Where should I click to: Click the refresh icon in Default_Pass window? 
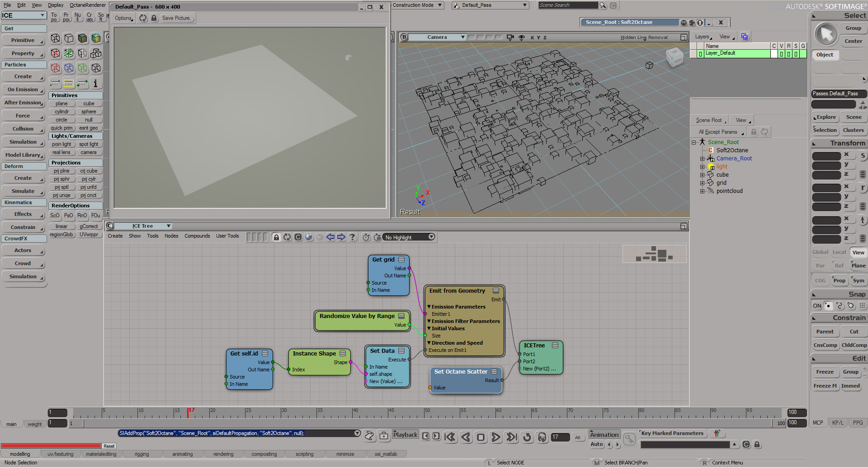(143, 18)
